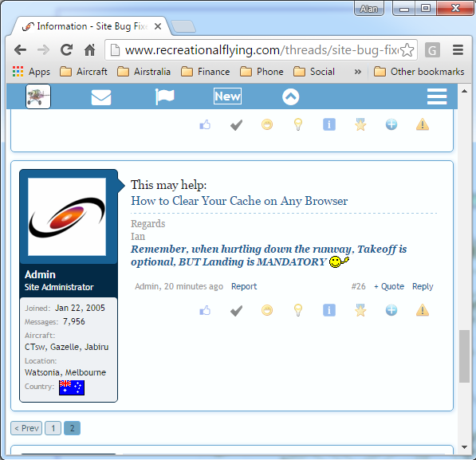Open the inbox envelope icon
This screenshot has width=476, height=460.
101,97
